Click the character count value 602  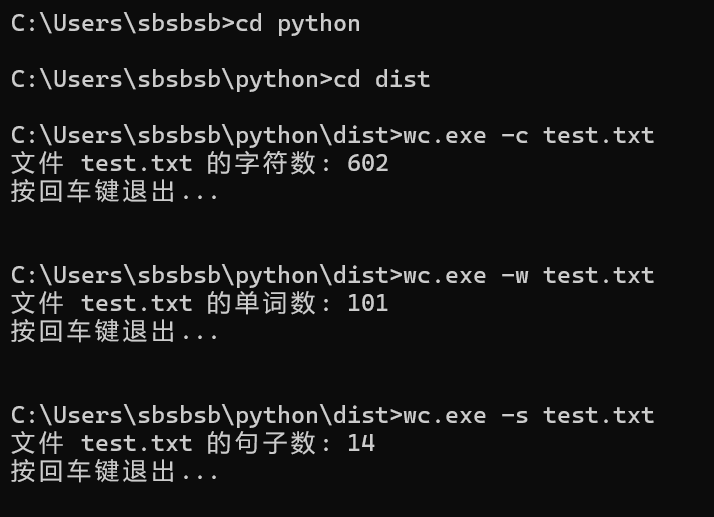(367, 163)
